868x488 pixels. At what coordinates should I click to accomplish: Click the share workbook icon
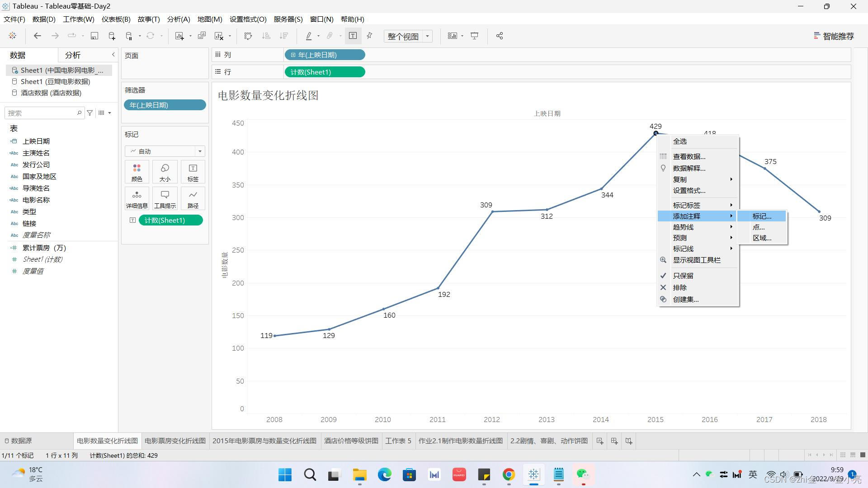[x=500, y=36]
